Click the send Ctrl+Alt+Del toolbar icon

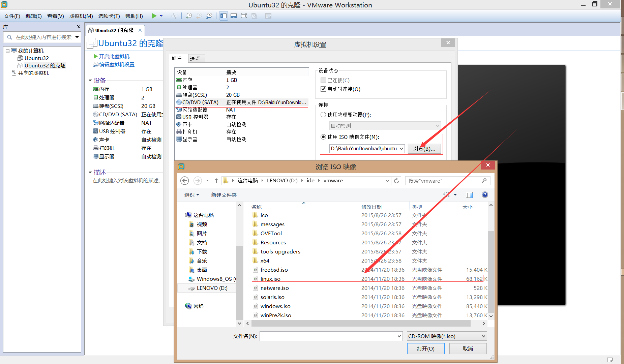pos(174,16)
